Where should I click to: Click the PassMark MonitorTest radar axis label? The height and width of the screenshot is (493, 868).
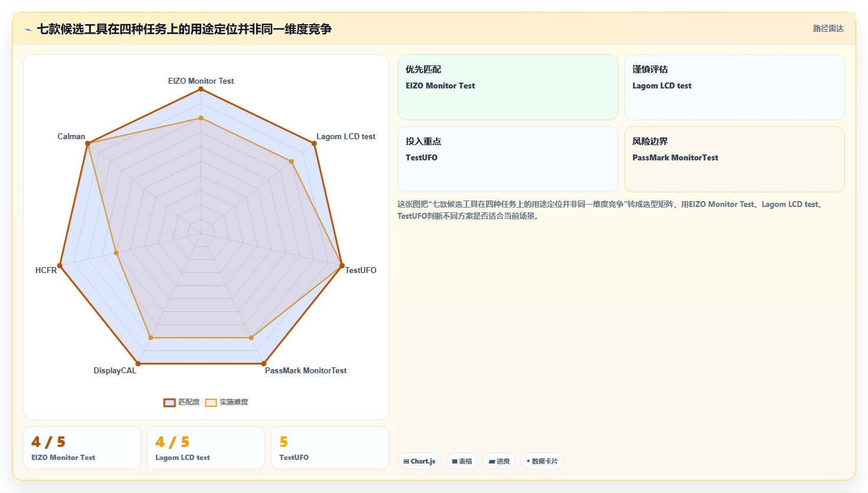pos(306,370)
